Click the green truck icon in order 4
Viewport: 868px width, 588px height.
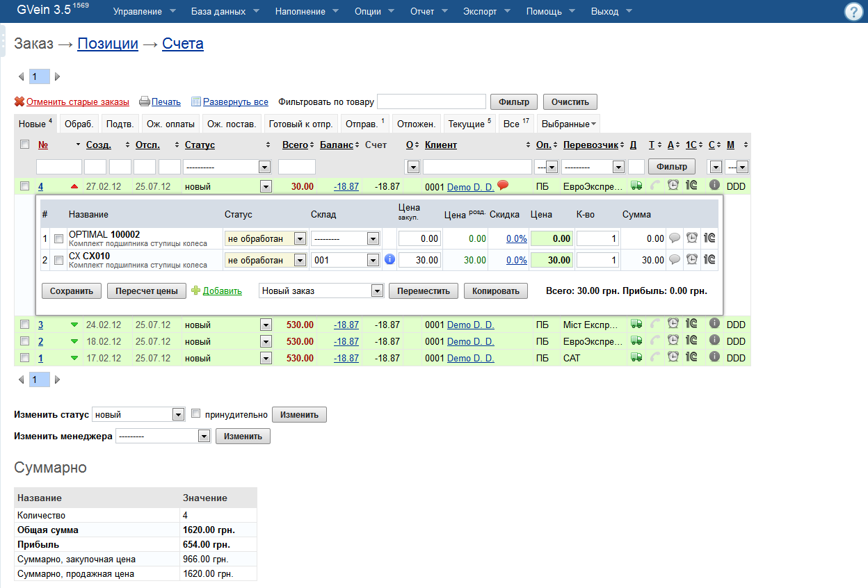tap(636, 186)
